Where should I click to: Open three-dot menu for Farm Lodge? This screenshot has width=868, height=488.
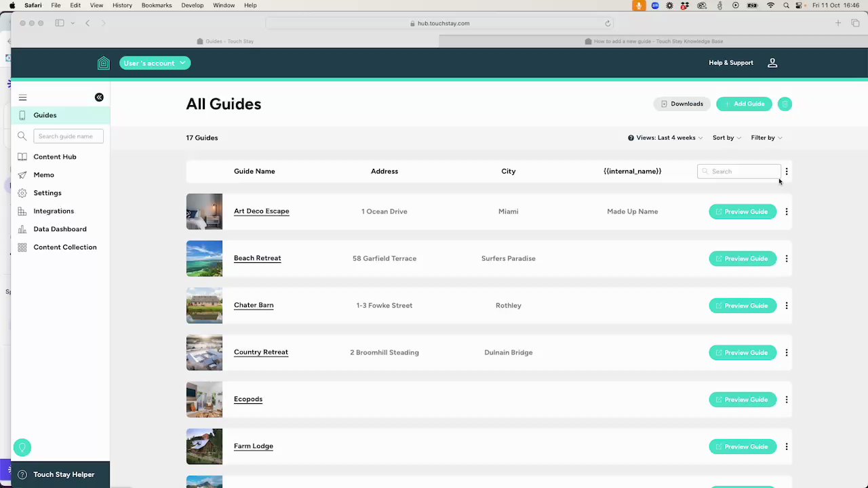pos(787,447)
